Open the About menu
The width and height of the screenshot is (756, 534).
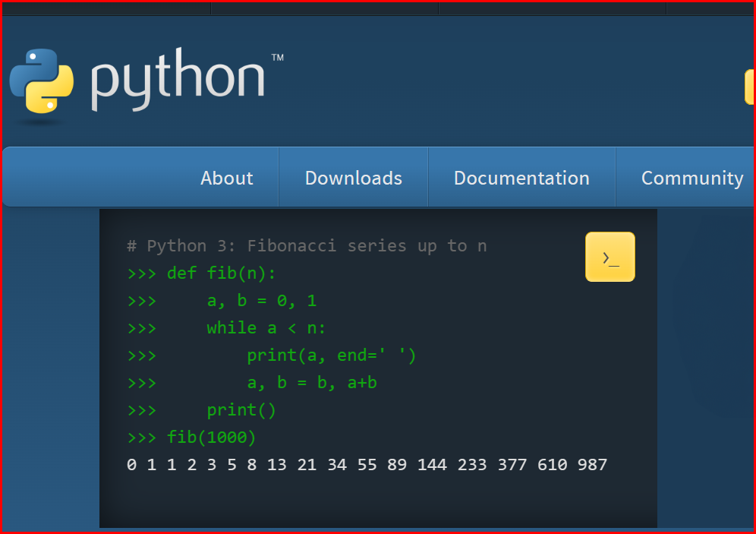click(x=227, y=178)
